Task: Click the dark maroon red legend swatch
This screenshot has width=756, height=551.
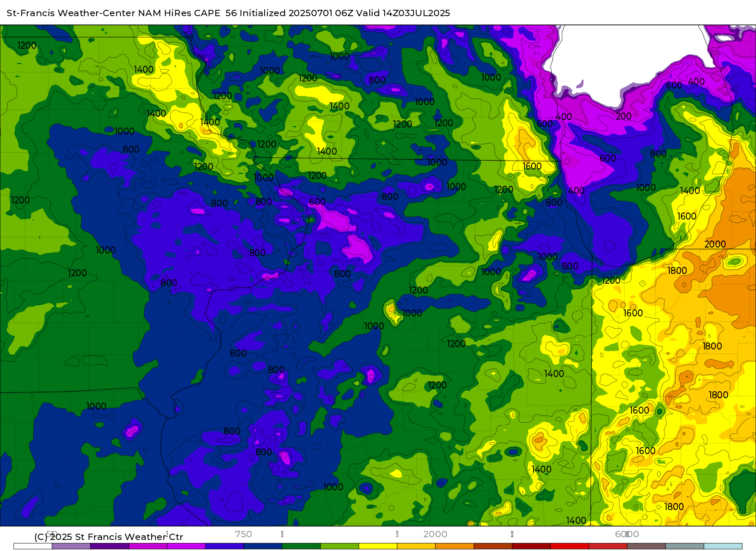Action: coord(531,546)
